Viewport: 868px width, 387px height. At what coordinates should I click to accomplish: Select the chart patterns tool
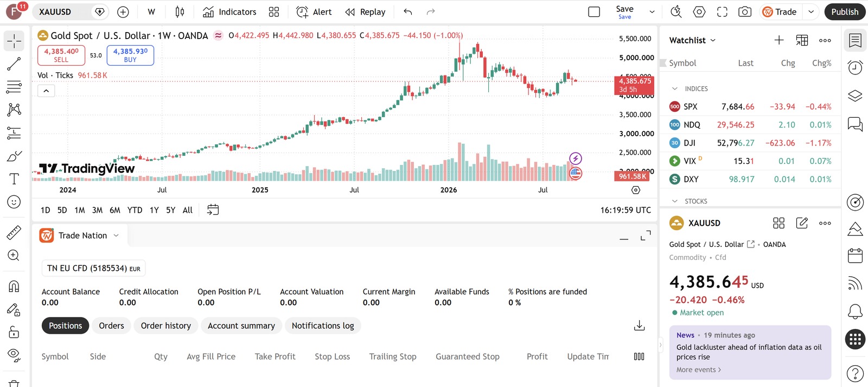(14, 110)
